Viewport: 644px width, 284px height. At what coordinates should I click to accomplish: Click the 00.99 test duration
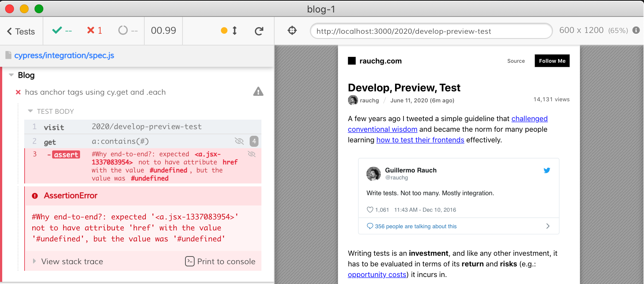tap(163, 30)
